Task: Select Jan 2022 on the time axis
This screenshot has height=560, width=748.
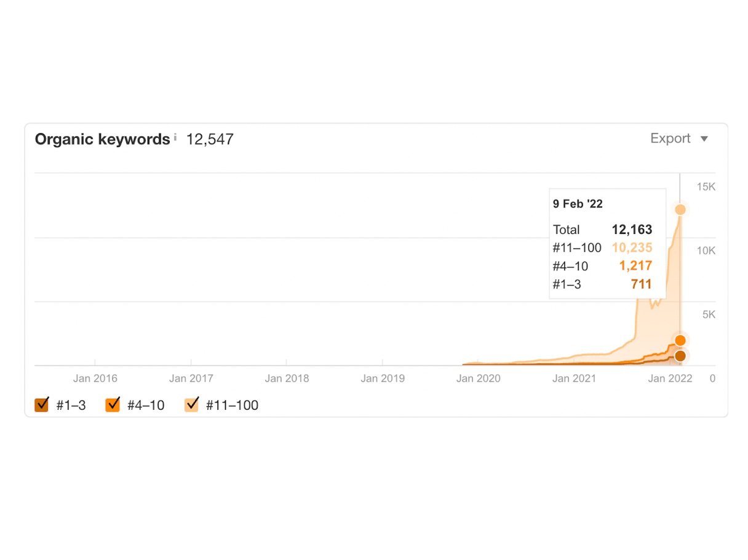Action: (x=670, y=378)
